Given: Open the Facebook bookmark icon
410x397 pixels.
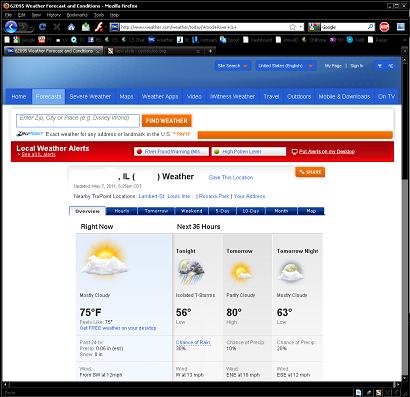Looking at the screenshot, I should tap(90, 40).
